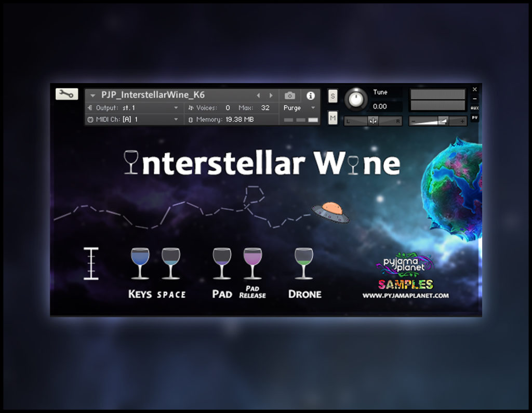Viewport: 532px width, 413px height.
Task: Decrease volume with the minus button
Action: [x=413, y=121]
